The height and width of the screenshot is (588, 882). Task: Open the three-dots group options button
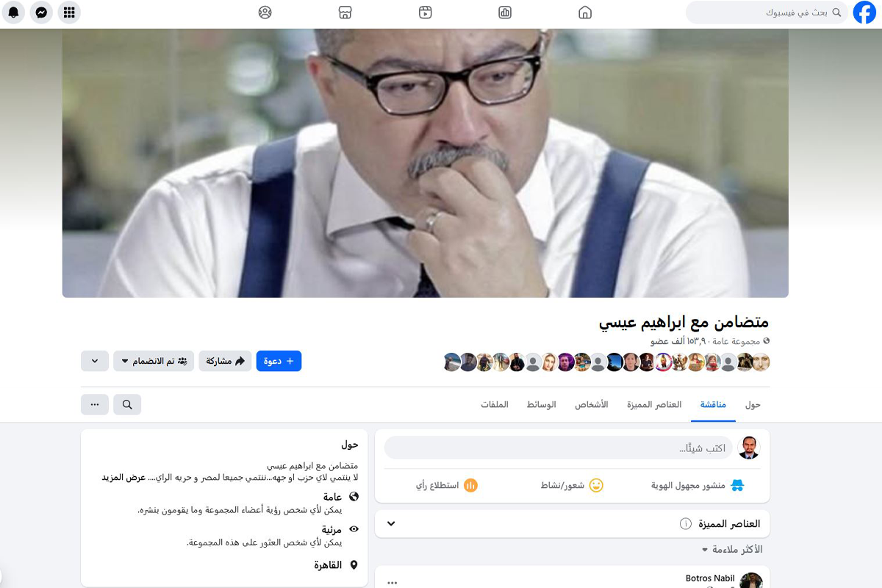95,404
